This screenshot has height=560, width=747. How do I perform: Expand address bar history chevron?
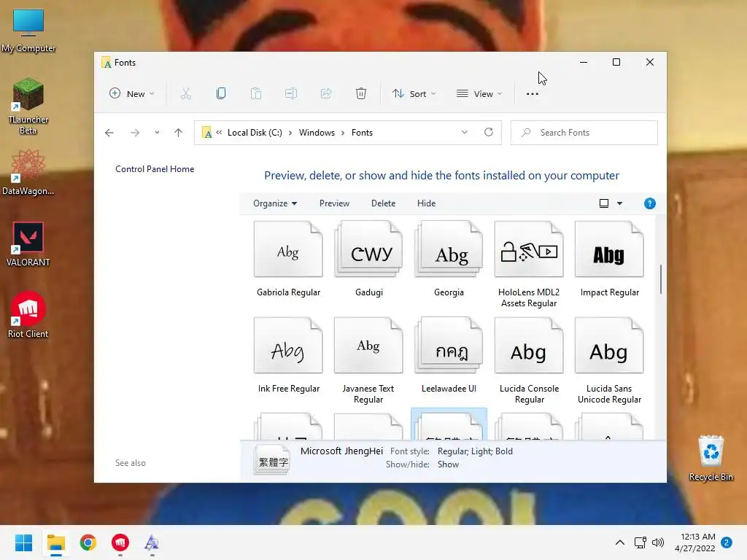tap(465, 133)
